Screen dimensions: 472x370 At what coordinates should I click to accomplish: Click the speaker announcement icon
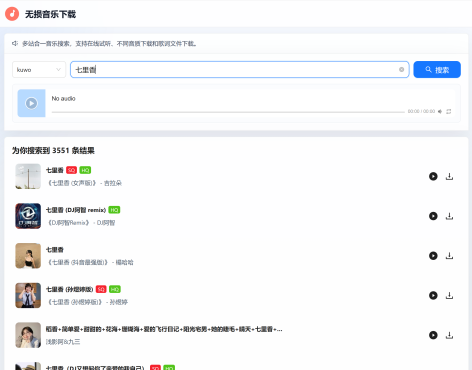tap(15, 43)
